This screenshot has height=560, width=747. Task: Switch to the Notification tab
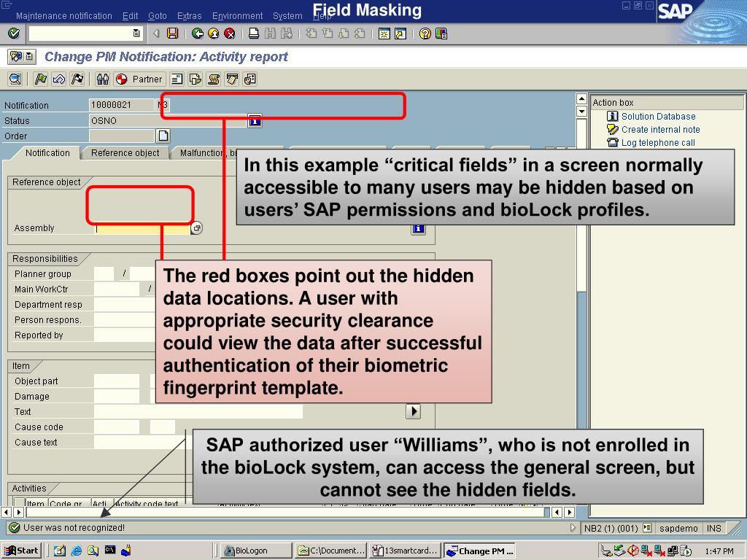tap(47, 153)
